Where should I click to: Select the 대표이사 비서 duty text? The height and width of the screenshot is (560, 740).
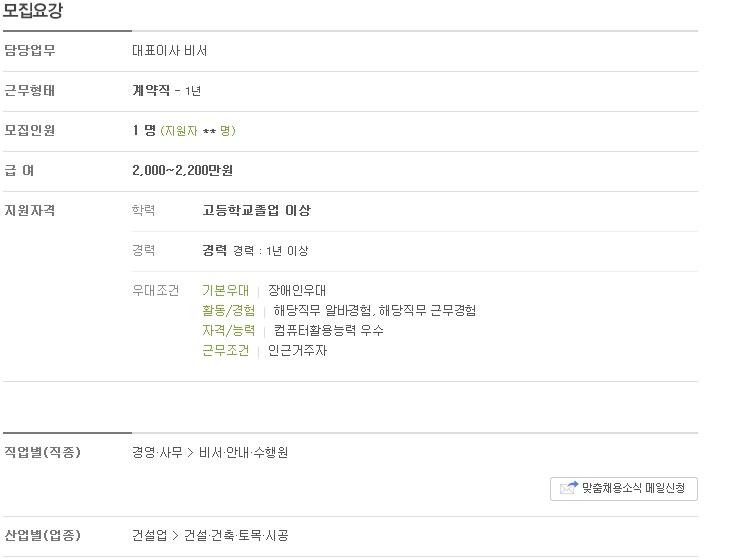point(169,50)
